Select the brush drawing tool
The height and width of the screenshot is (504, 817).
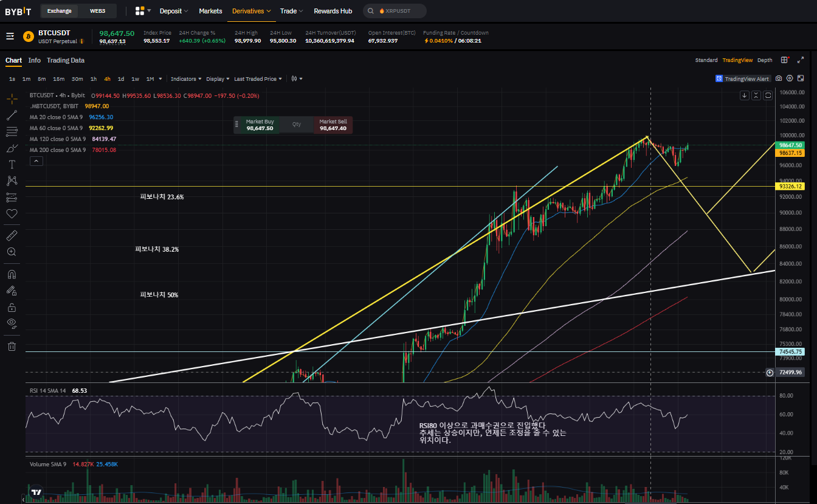coord(12,148)
